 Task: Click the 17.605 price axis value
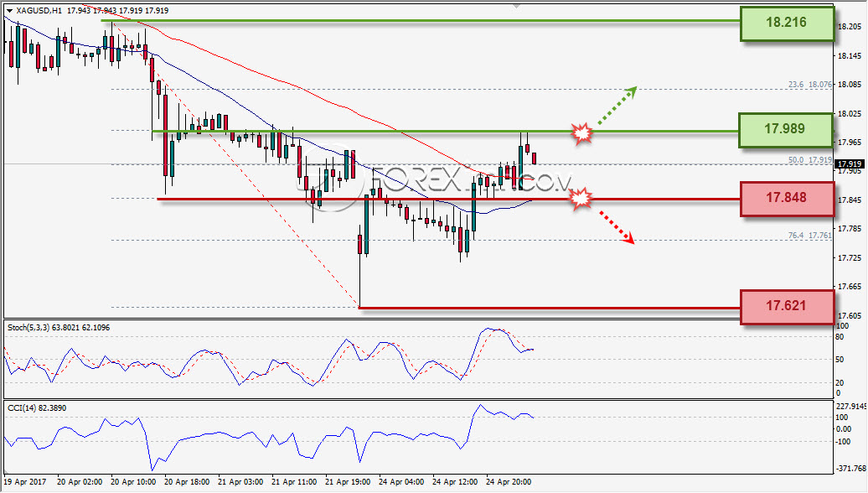pyautogui.click(x=850, y=316)
